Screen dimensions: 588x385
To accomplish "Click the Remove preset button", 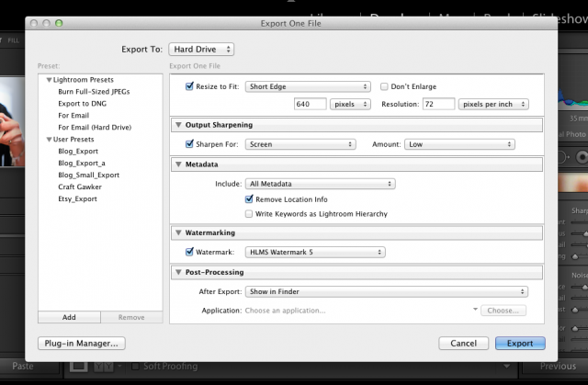I will [131, 317].
